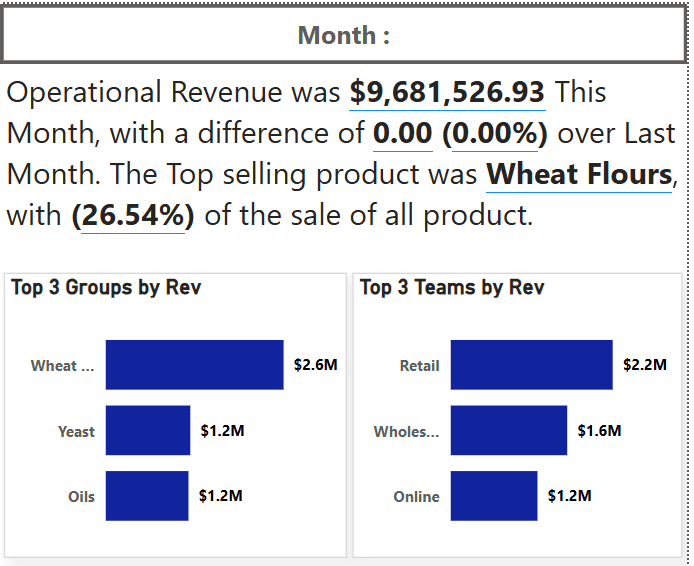Click the Wholesale bar in Teams chart
The width and height of the screenshot is (694, 566).
click(508, 431)
